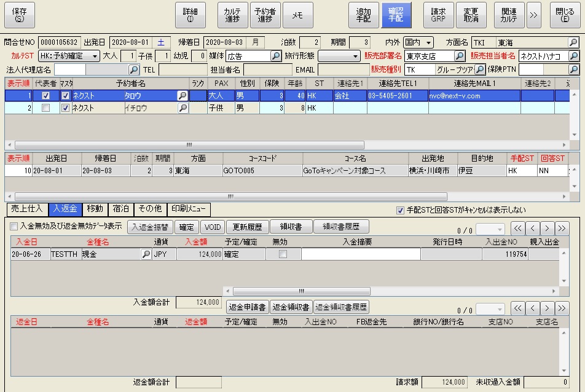Click the 入金 table horizontal scrollbar
Screen dimensions: 585x392
pyautogui.click(x=302, y=291)
